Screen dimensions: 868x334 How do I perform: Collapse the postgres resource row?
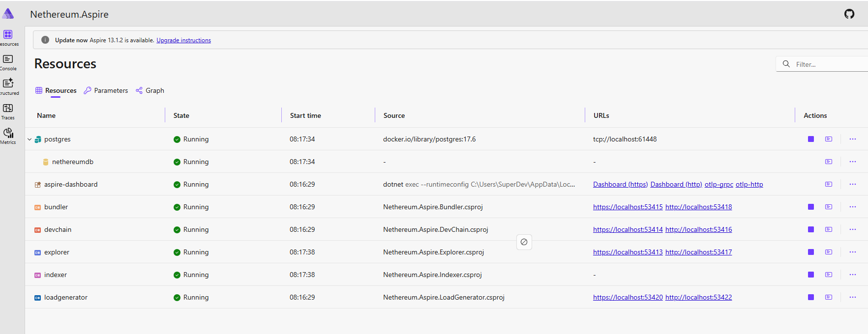(30, 139)
